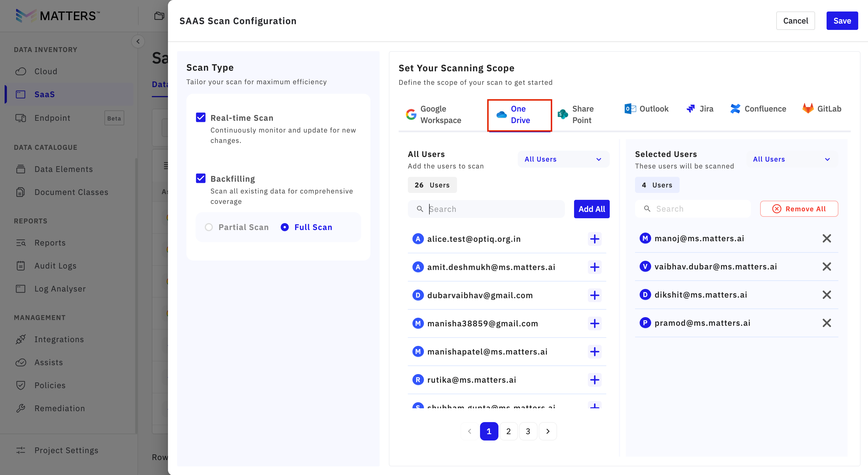Add alice.test@optiq.org.in with its plus icon
Image resolution: width=868 pixels, height=475 pixels.
click(x=594, y=239)
